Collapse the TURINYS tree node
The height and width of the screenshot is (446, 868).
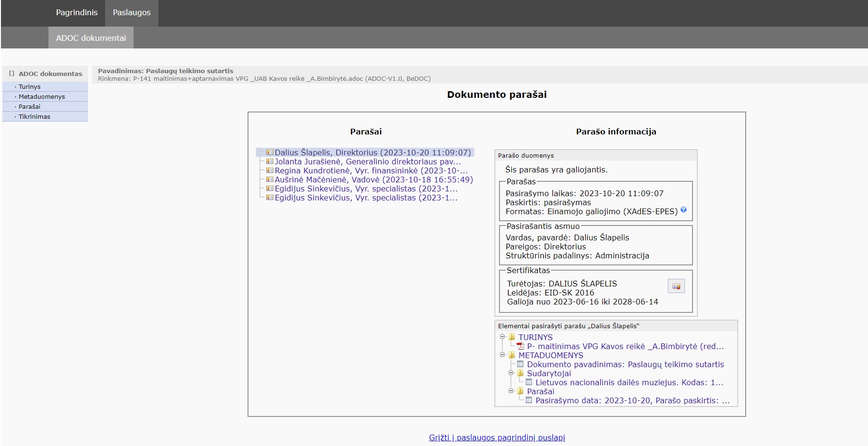(x=502, y=337)
